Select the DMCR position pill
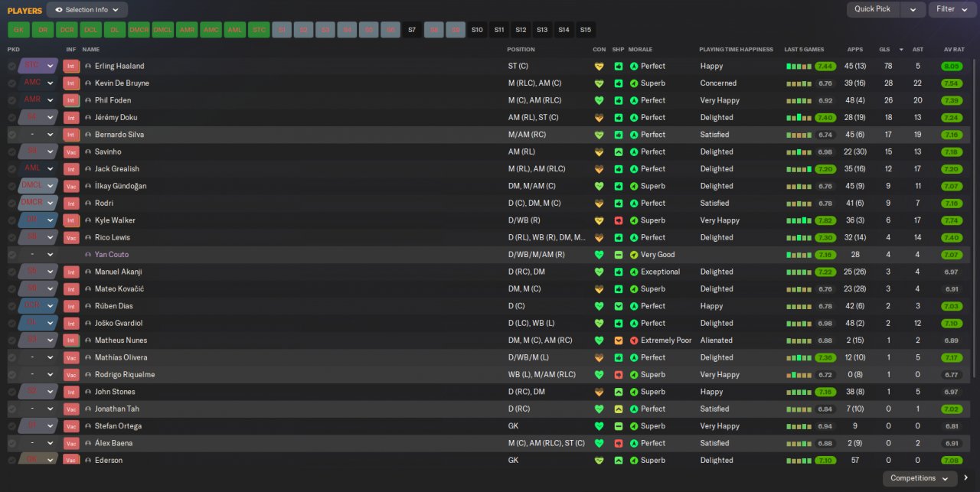 click(139, 30)
